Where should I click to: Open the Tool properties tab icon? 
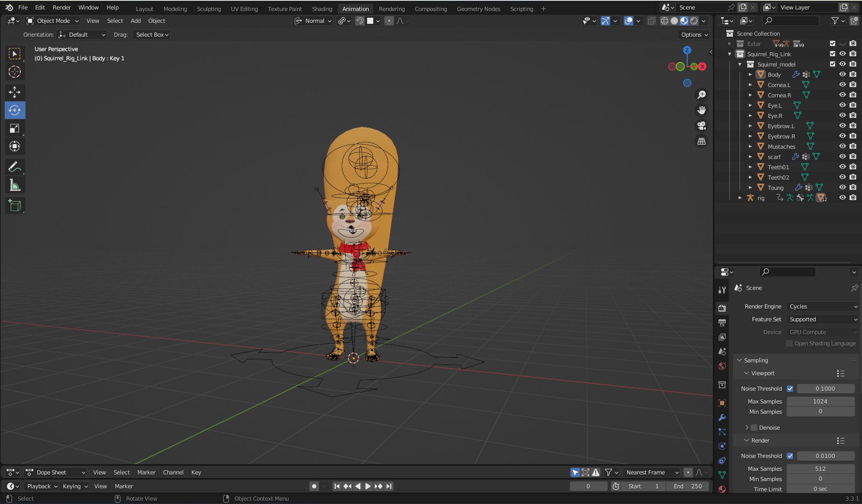[722, 290]
